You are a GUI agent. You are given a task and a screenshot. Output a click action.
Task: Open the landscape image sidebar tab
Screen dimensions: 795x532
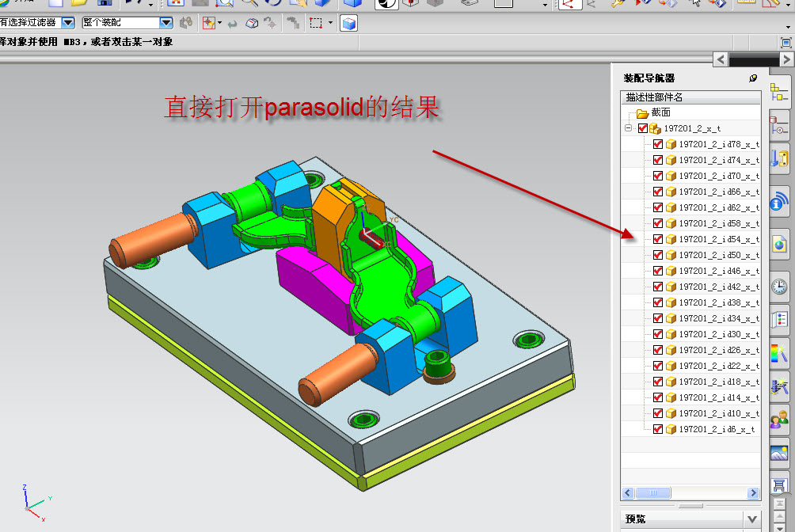click(x=779, y=452)
